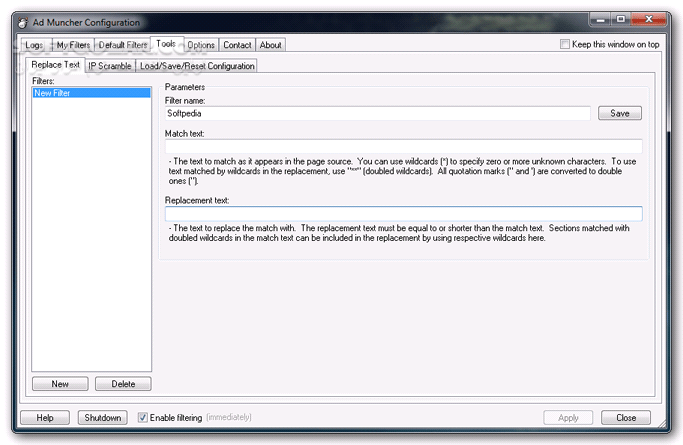
Task: Open the About tab
Action: tap(270, 45)
